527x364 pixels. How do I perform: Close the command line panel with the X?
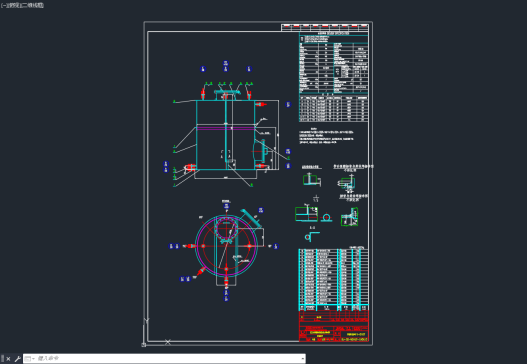point(8,359)
